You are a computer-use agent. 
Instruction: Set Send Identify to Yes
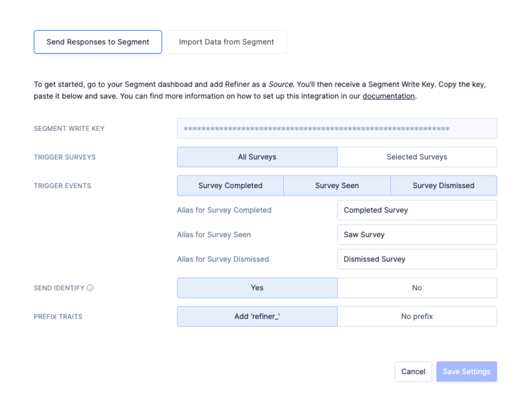(257, 288)
